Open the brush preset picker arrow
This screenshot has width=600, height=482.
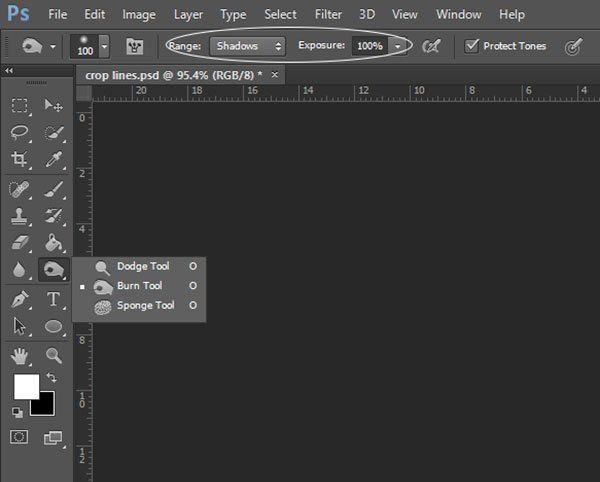pos(104,47)
